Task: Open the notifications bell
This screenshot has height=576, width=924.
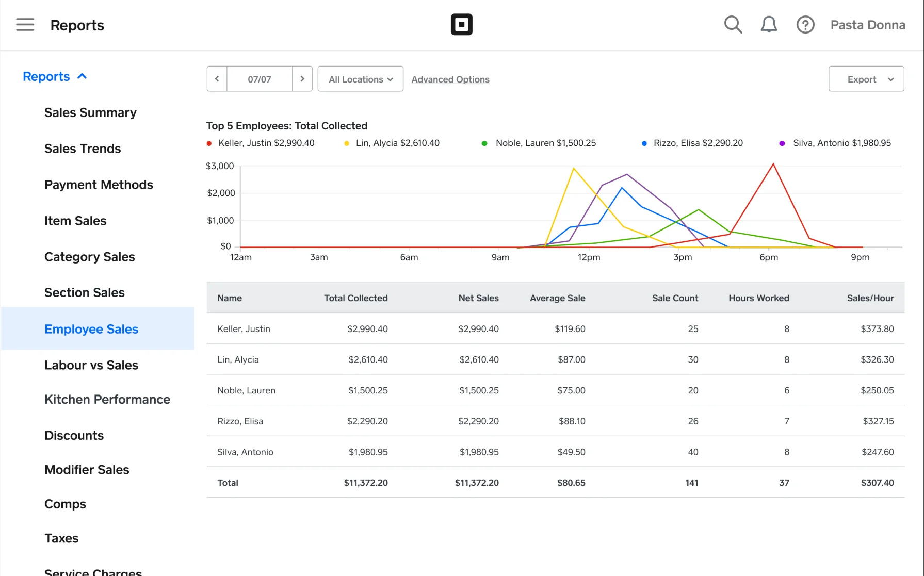Action: pyautogui.click(x=769, y=25)
